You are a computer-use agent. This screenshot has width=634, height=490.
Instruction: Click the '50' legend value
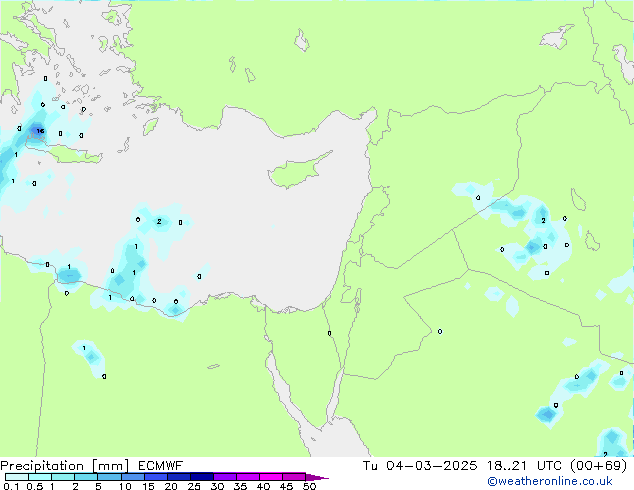(309, 486)
